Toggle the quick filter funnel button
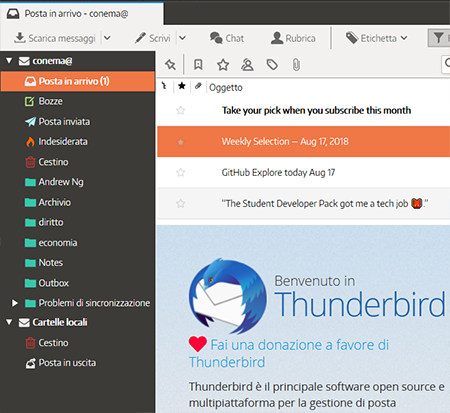 point(439,38)
